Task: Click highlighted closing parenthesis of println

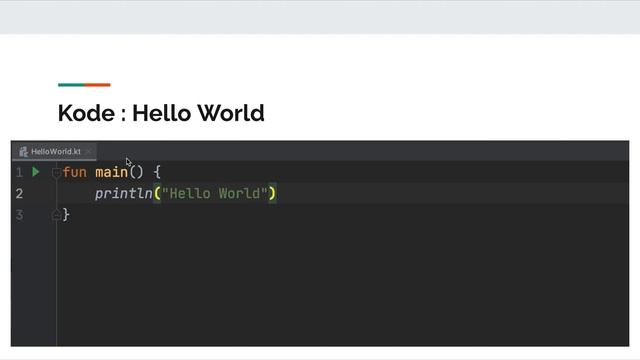Action: [x=272, y=193]
